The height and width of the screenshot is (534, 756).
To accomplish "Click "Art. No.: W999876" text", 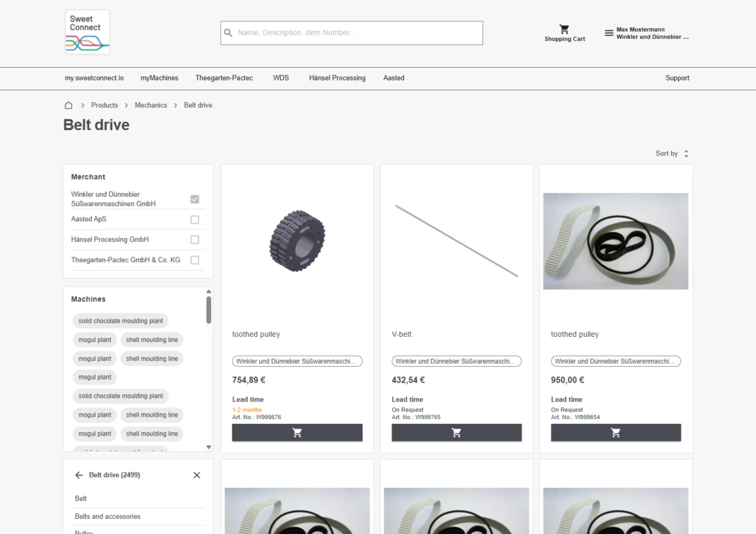I will pos(257,417).
